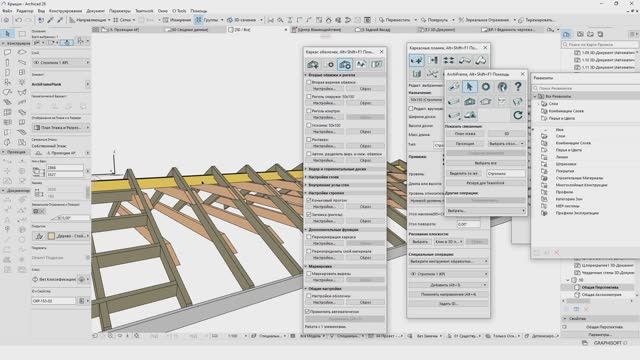Click the План этажа button in ArchiFrame palette
The width and height of the screenshot is (640, 360).
click(x=464, y=133)
